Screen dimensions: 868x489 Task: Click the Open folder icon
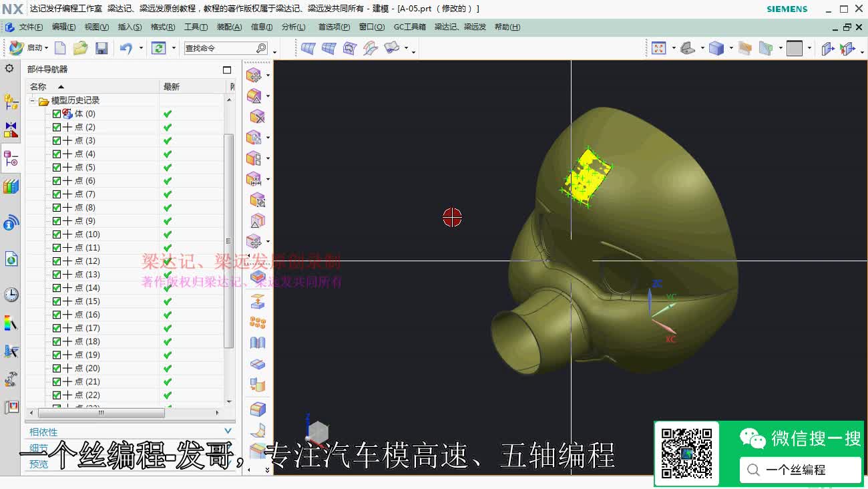pos(81,48)
